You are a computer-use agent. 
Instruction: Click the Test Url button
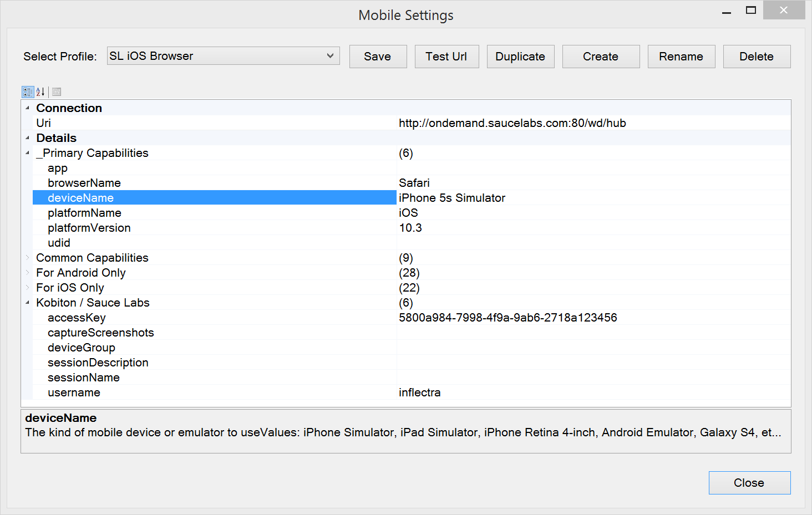tap(446, 57)
